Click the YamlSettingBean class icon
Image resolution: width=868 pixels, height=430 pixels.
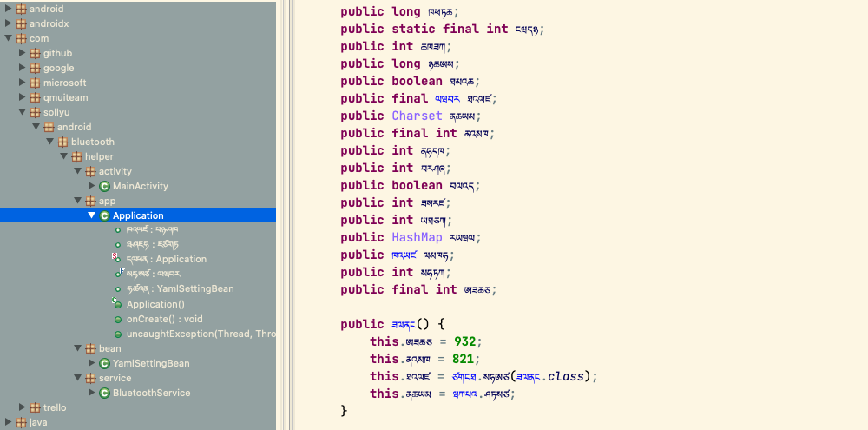tap(104, 363)
